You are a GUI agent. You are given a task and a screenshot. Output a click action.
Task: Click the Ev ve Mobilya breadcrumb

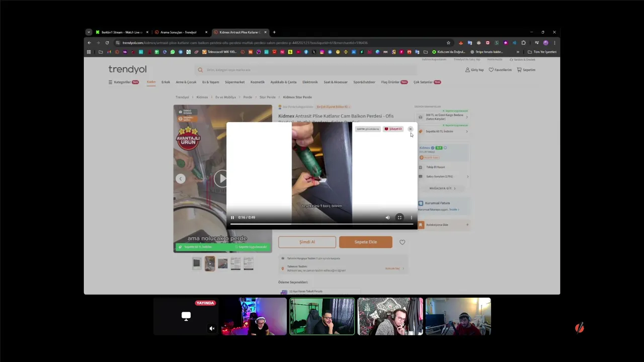[x=225, y=97]
